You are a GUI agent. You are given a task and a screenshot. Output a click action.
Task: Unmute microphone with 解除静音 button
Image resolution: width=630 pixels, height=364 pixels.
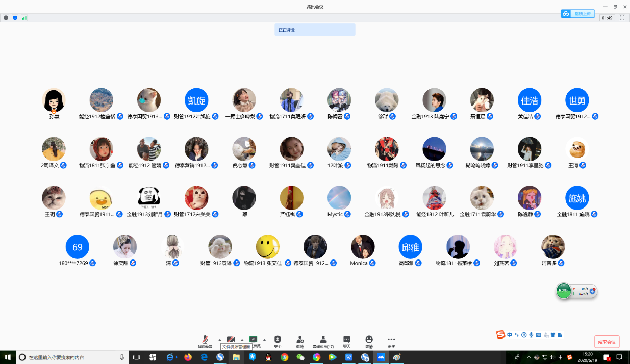pyautogui.click(x=205, y=340)
